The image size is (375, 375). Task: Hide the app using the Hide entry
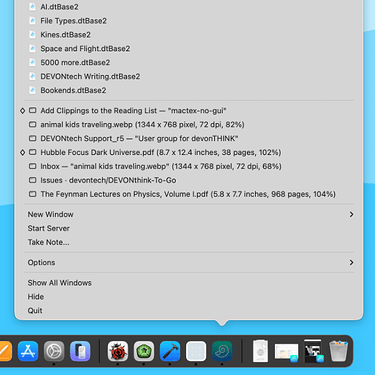tap(189, 297)
